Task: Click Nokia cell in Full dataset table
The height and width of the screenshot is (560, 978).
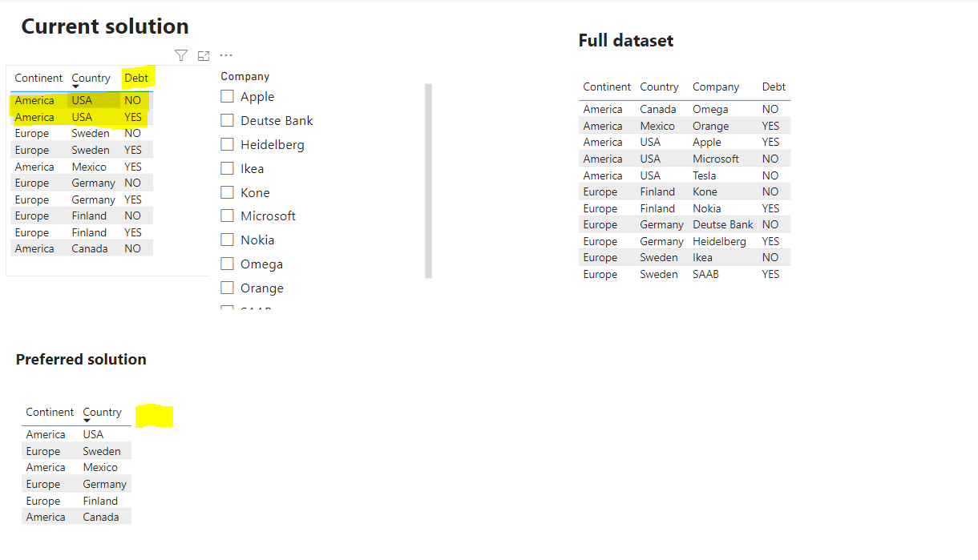Action: pos(707,208)
